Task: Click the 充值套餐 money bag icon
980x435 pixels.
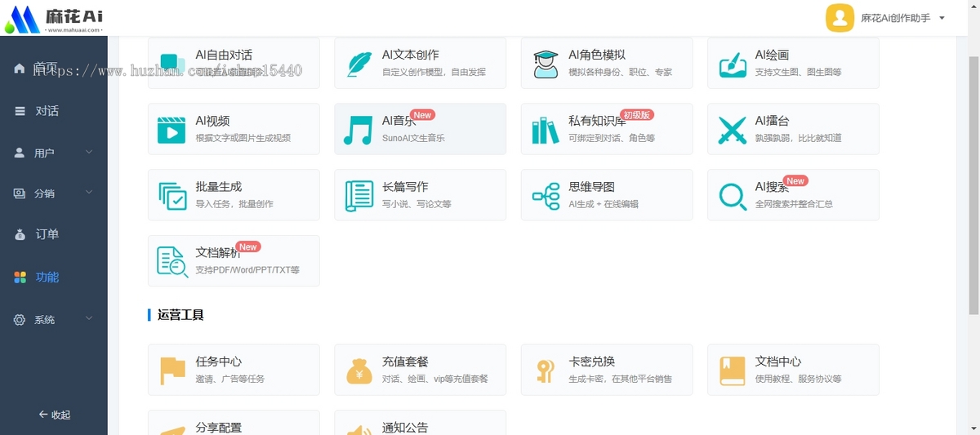Action: pyautogui.click(x=359, y=371)
